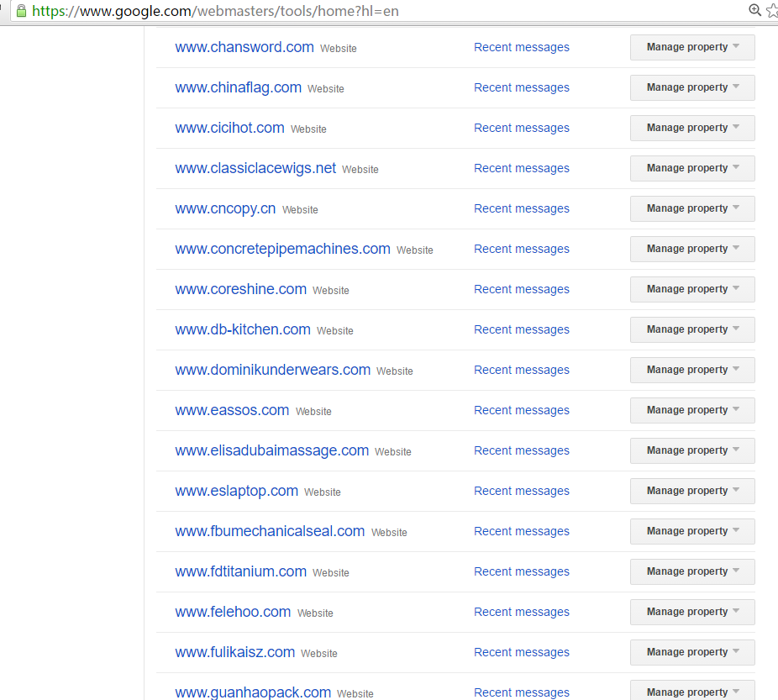View Recent messages for www.cncopy.cn
778x700 pixels.
[522, 209]
